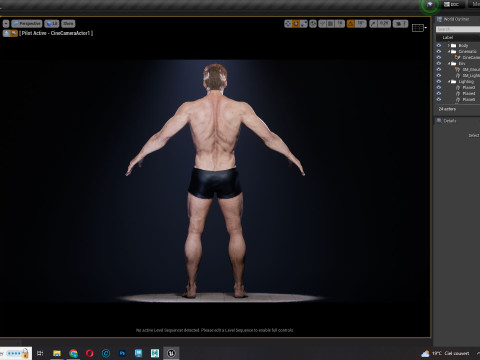Open the rotation snap angle value dropdown
Image resolution: width=480 pixels, height=360 pixels.
pyautogui.click(x=360, y=24)
